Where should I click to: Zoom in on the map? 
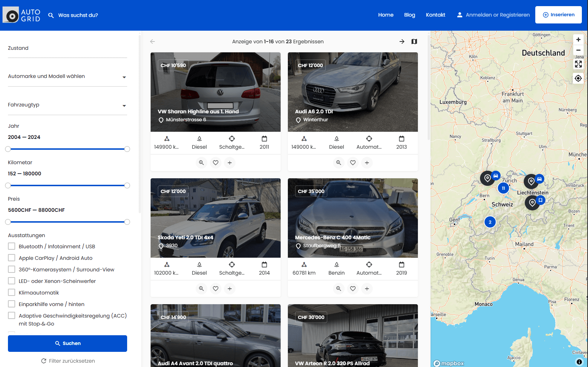[x=578, y=40]
